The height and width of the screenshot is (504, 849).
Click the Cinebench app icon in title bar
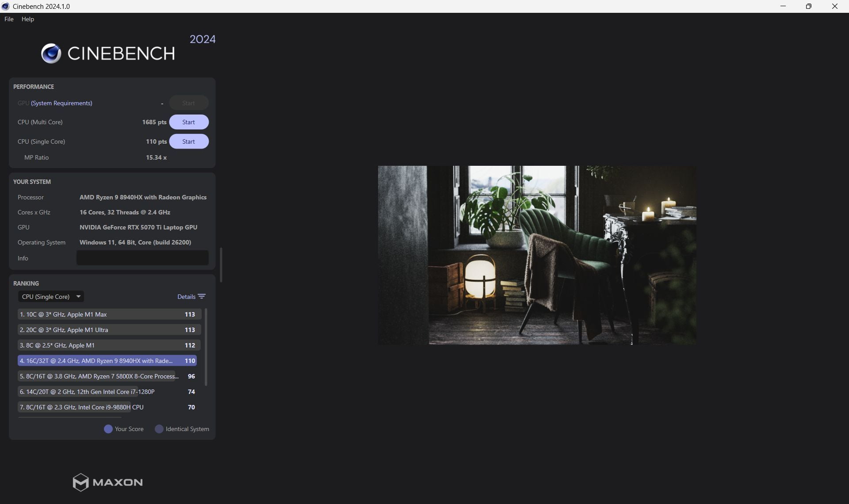(6, 6)
